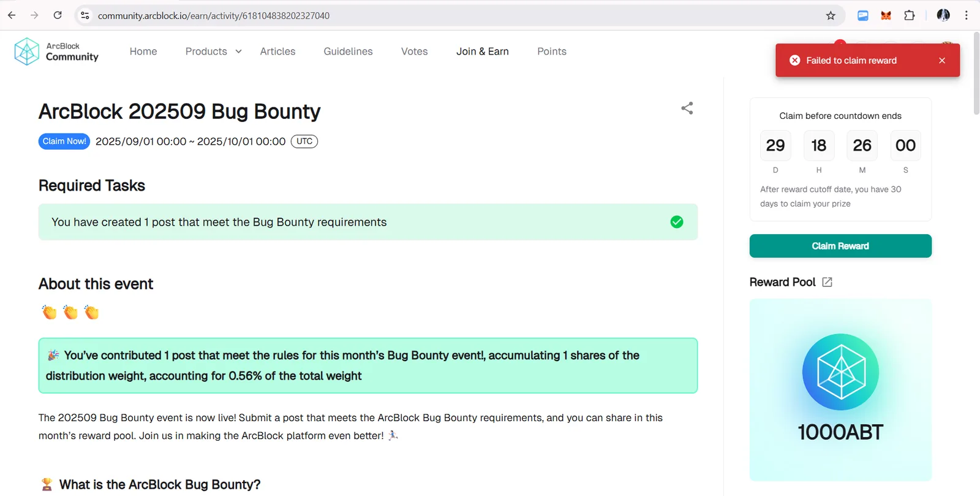Open the browser extensions puzzle icon

(910, 15)
